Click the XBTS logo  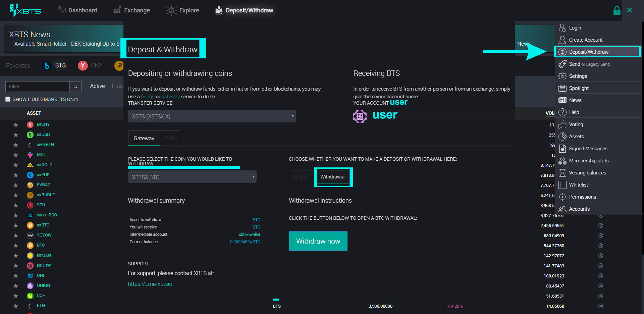[x=25, y=10]
